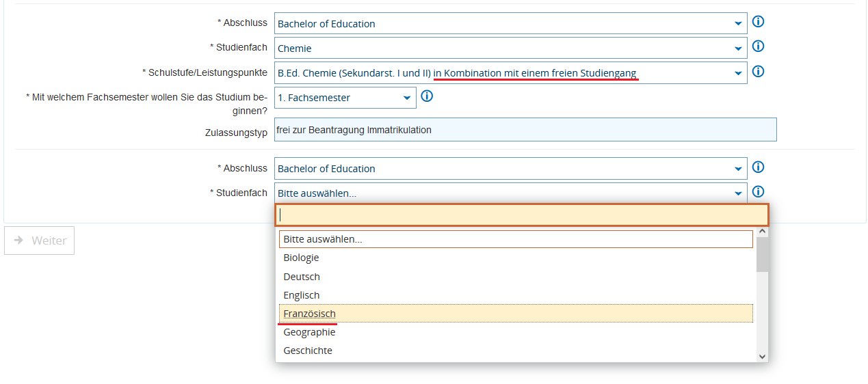Focus the search field above subject list

(521, 215)
